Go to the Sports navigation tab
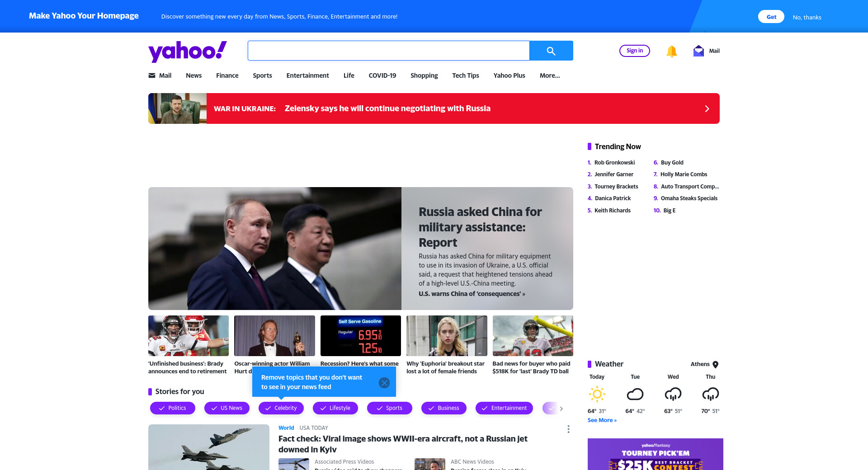This screenshot has height=470, width=868. [x=263, y=75]
